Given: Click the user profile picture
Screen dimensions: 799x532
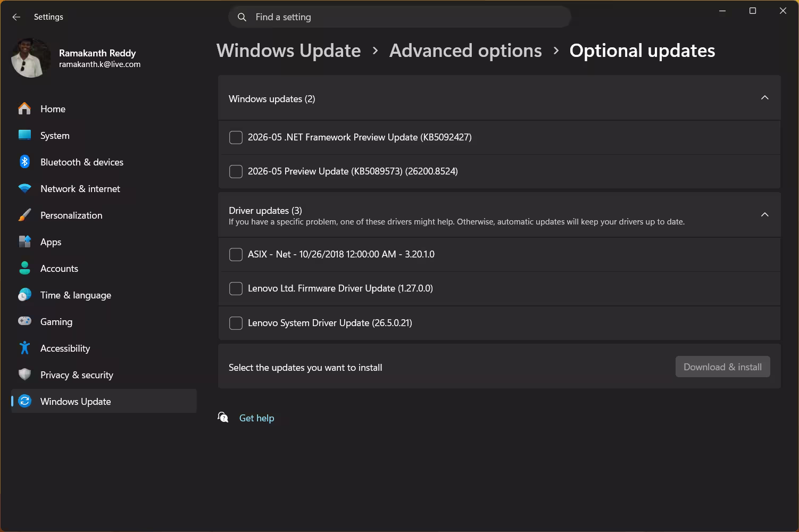Looking at the screenshot, I should pos(31,57).
